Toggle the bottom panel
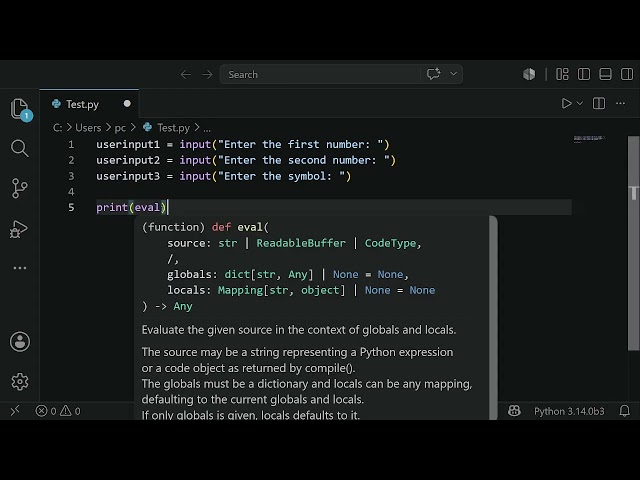This screenshot has height=480, width=640. (x=605, y=74)
